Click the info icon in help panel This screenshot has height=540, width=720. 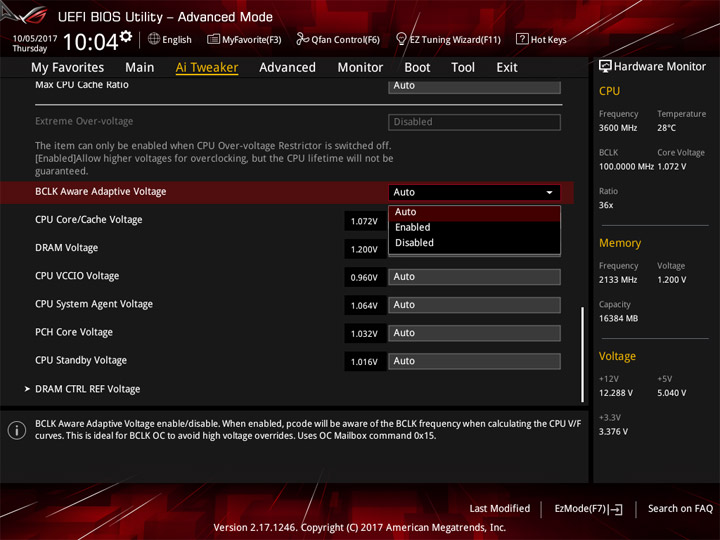[17, 430]
